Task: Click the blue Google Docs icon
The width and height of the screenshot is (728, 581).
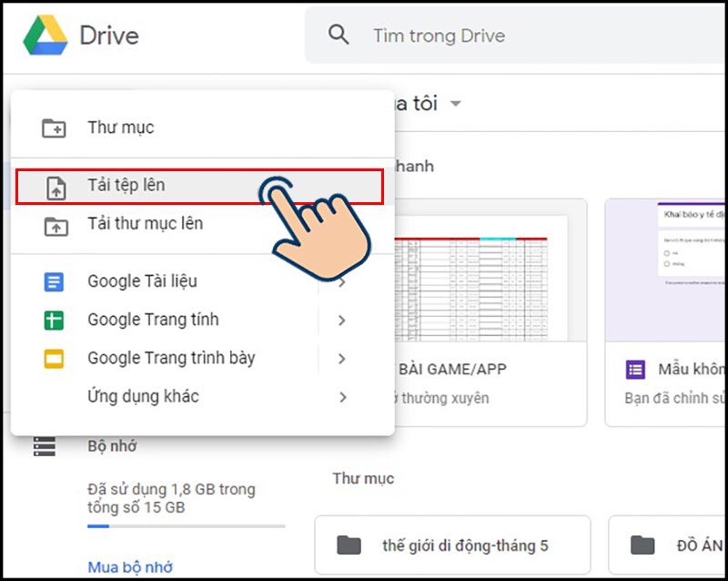Action: click(x=54, y=281)
